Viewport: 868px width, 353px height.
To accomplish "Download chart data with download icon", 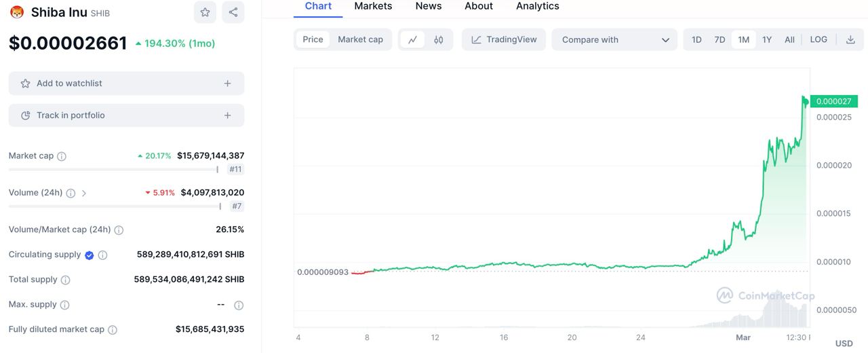I will tap(850, 39).
